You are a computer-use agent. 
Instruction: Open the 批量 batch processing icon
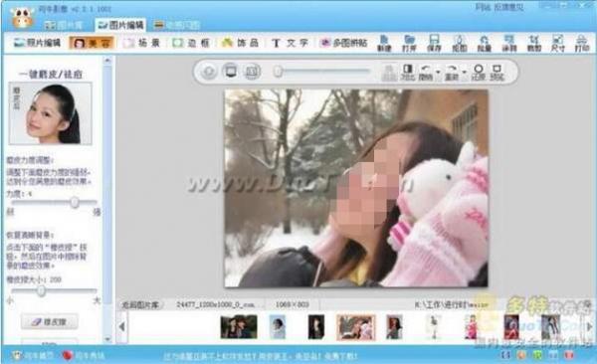pos(485,43)
